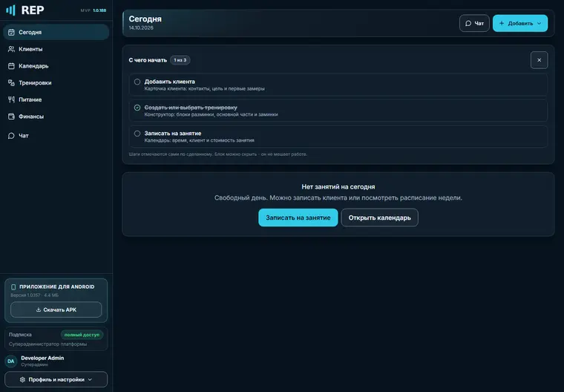Viewport: 564px width, 392px height.
Task: Click the date 14.10.2026
Action: [x=141, y=27]
